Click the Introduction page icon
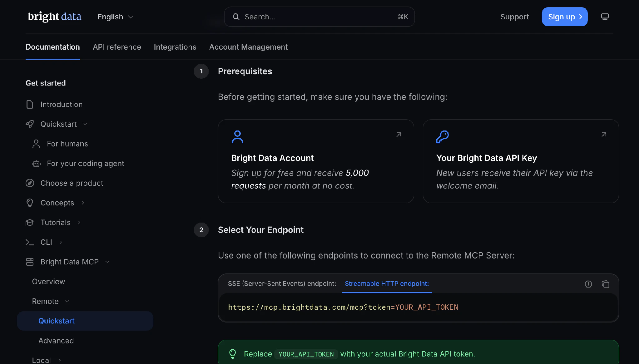Viewport: 639px width, 364px height. click(x=30, y=104)
